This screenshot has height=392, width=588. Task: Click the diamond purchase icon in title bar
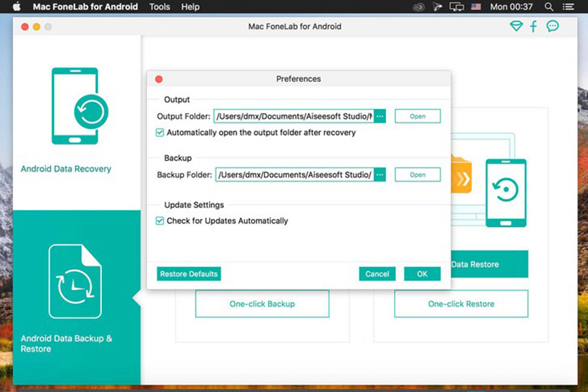coord(516,26)
